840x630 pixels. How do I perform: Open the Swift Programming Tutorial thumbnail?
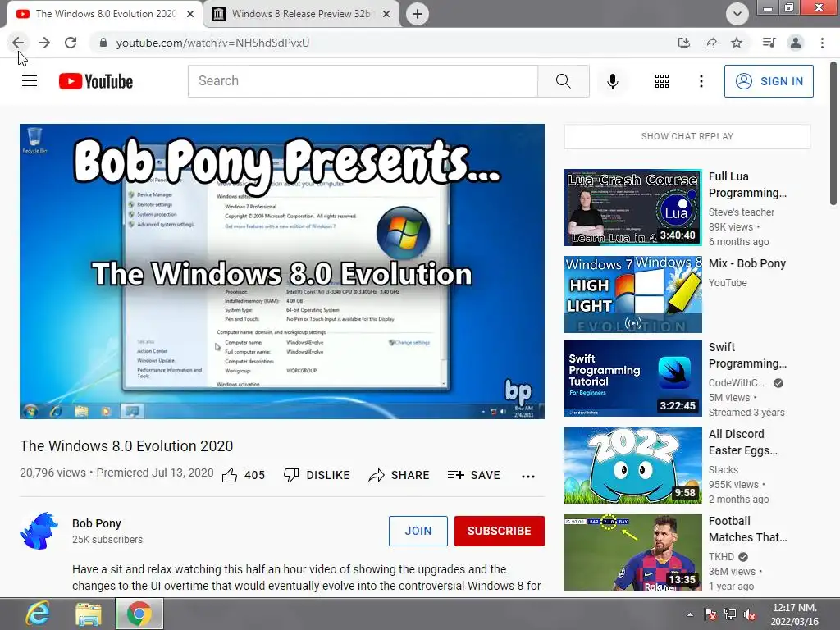(632, 377)
